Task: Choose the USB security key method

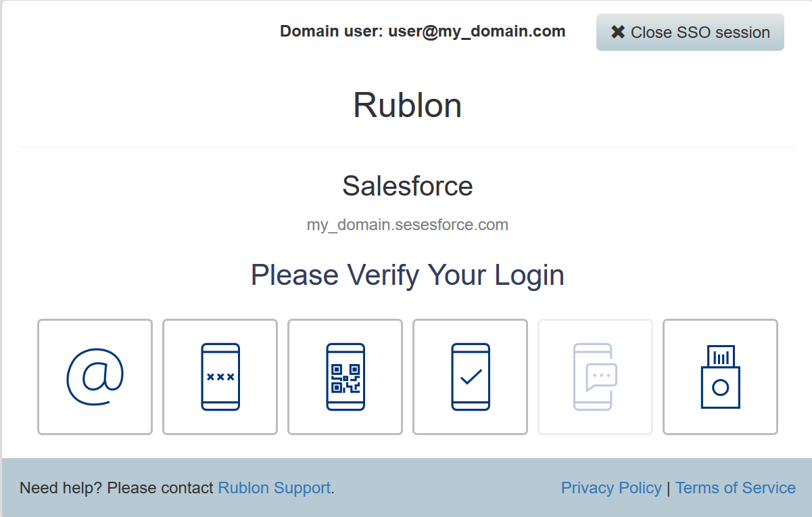Action: pos(720,377)
